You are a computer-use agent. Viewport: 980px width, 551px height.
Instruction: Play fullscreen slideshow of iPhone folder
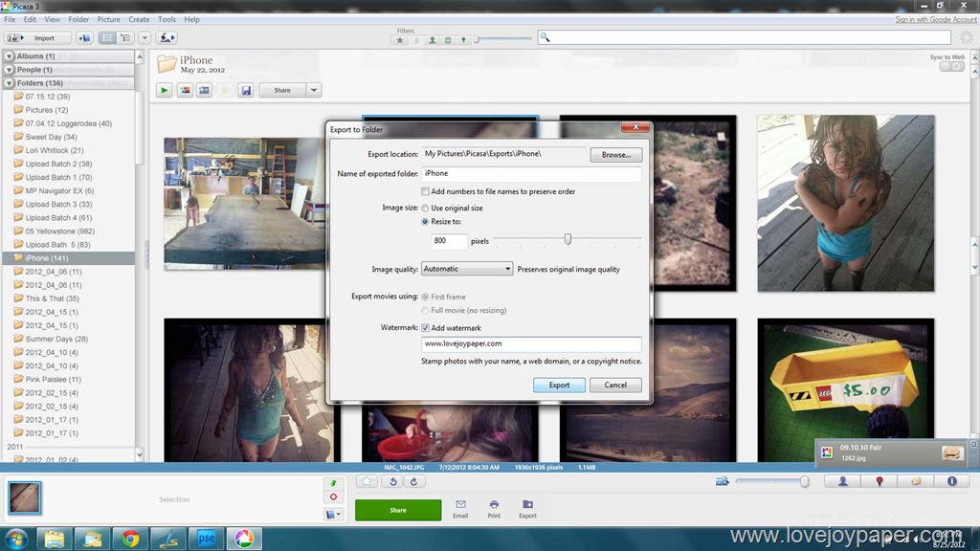(165, 90)
